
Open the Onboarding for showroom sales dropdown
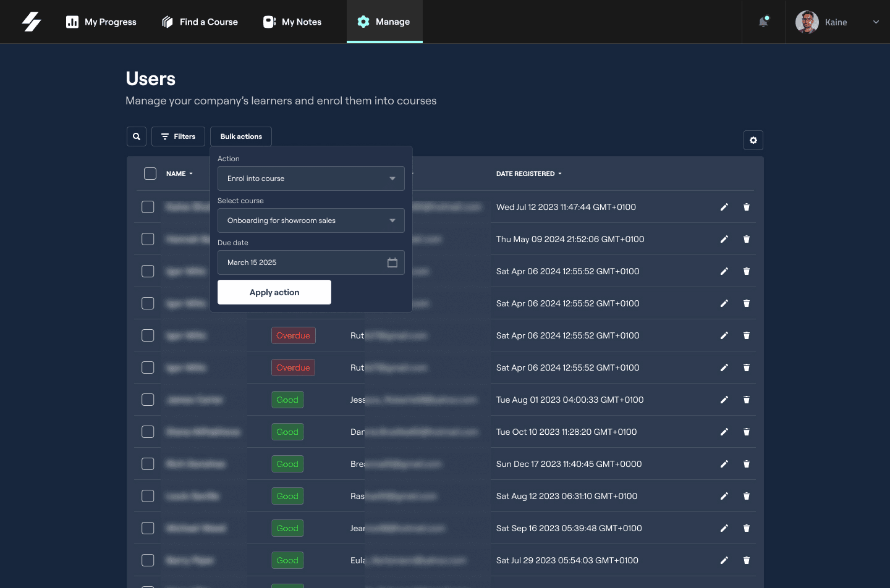(x=311, y=220)
